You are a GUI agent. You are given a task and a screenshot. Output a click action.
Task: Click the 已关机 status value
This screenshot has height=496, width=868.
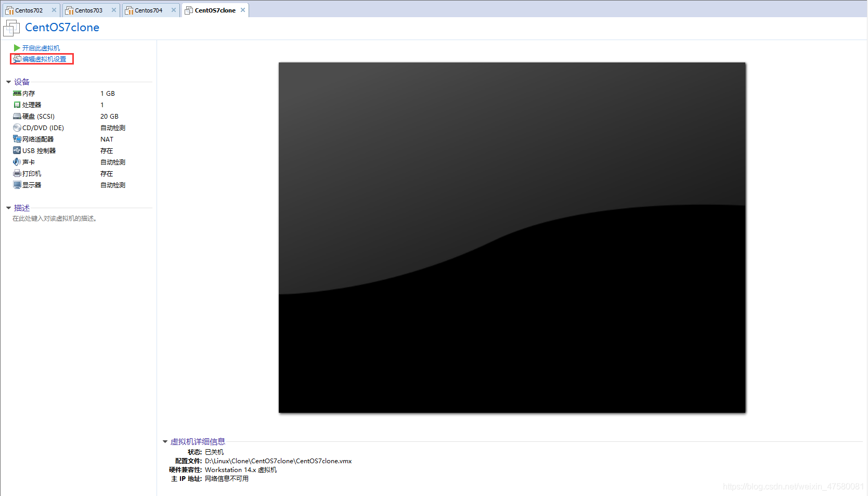[214, 452]
